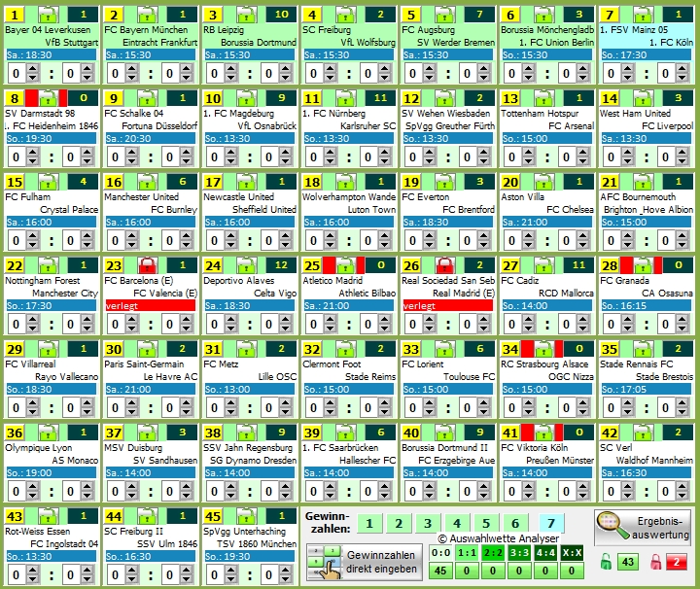
Task: Toggle lock state of match 29 FC Villarreal
Action: [49, 349]
